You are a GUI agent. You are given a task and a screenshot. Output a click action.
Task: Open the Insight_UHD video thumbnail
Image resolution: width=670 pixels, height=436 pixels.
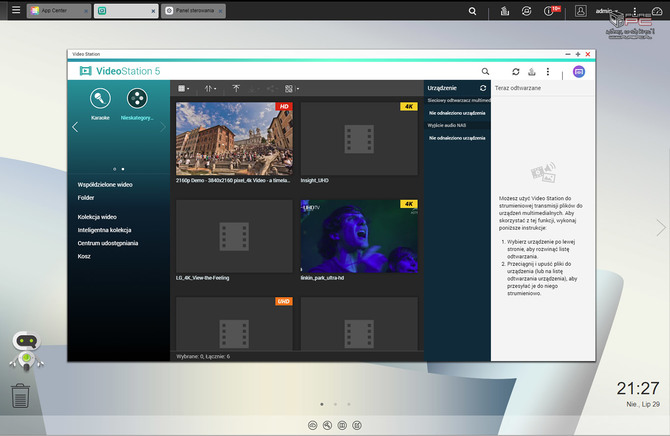click(x=359, y=138)
